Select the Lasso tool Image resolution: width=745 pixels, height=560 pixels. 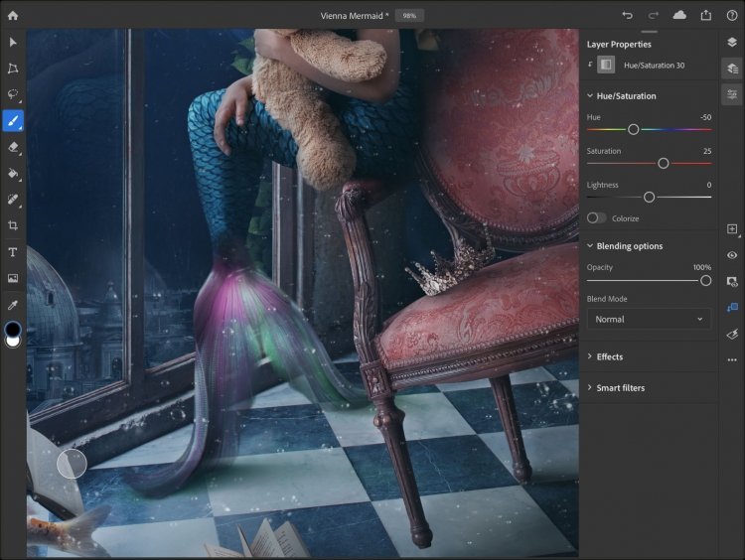click(13, 94)
